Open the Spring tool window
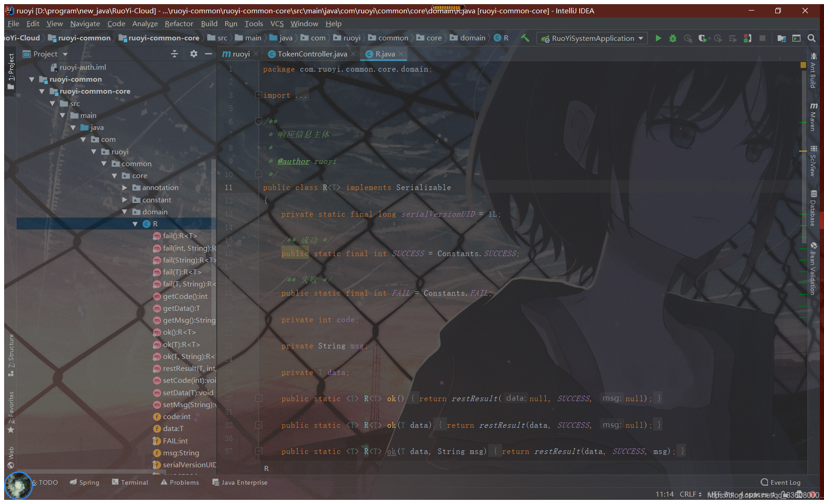The image size is (824, 504). [85, 482]
